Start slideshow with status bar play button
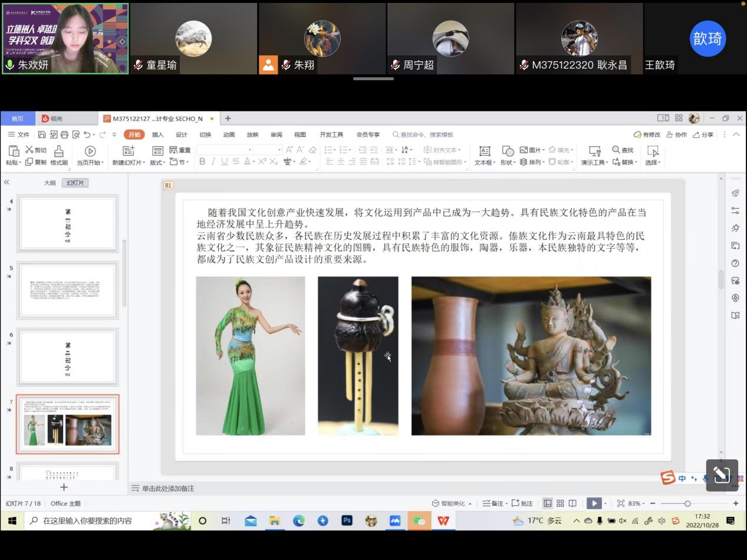The height and width of the screenshot is (560, 747). tap(594, 503)
